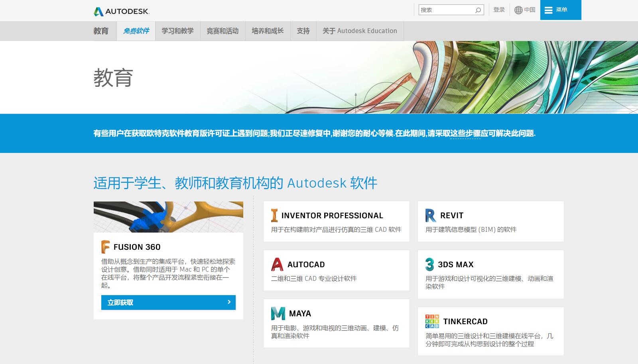This screenshot has height=364, width=638.
Task: Follow the 这些步骤 link in banner
Action: pyautogui.click(x=465, y=133)
